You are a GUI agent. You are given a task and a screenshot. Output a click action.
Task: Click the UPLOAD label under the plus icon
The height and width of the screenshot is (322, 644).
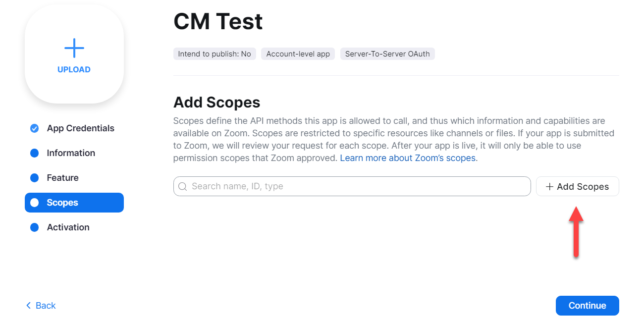(74, 70)
